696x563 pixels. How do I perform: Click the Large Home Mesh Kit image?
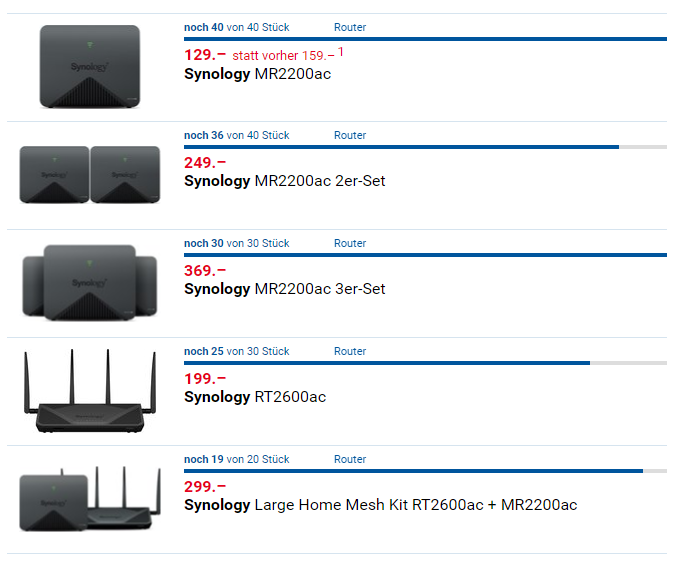pyautogui.click(x=90, y=498)
